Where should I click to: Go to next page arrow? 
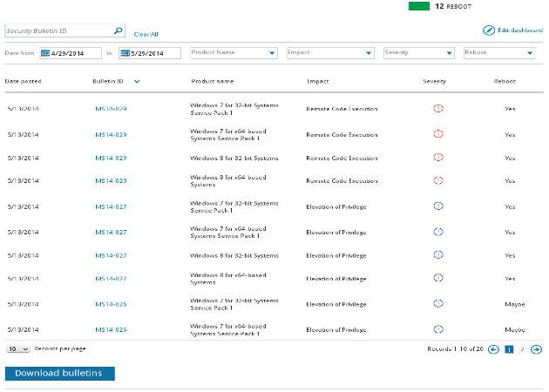(x=536, y=348)
